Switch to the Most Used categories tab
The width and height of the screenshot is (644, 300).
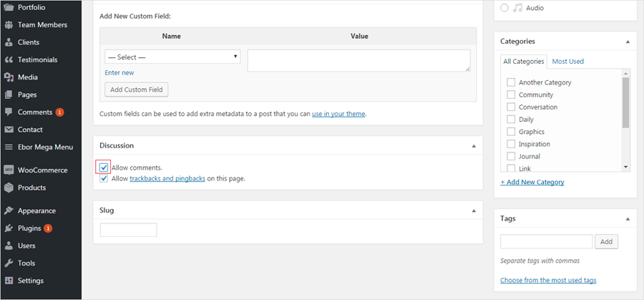pos(567,62)
